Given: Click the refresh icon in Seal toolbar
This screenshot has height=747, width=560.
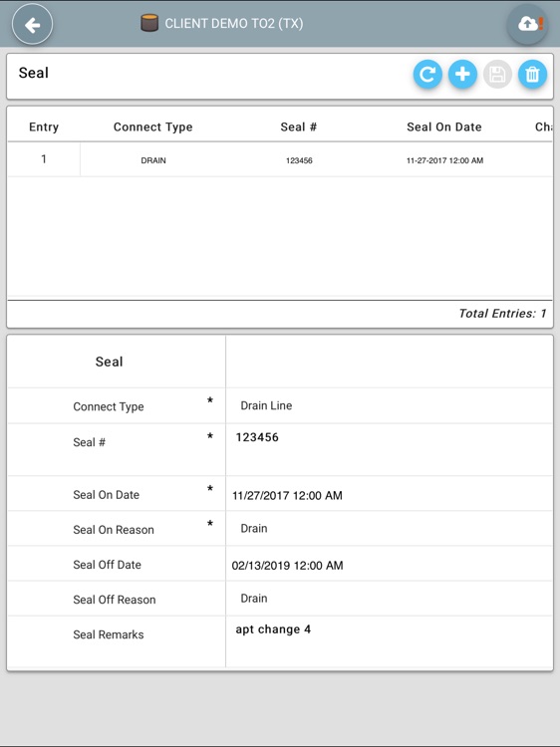Looking at the screenshot, I should click(427, 75).
